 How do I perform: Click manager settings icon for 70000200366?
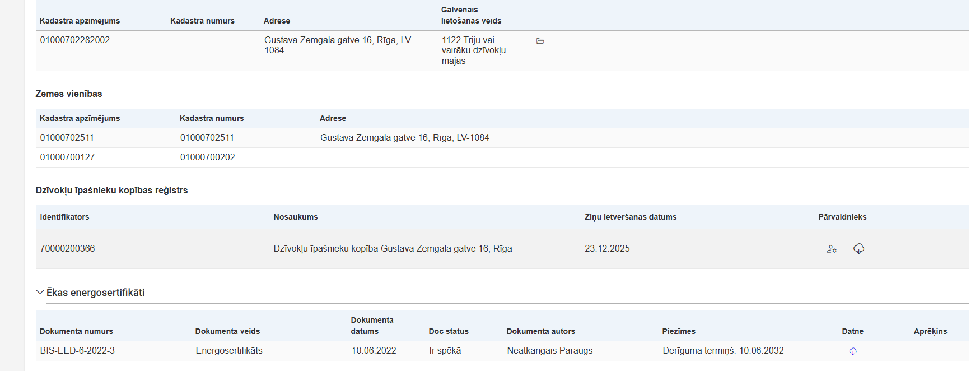832,249
